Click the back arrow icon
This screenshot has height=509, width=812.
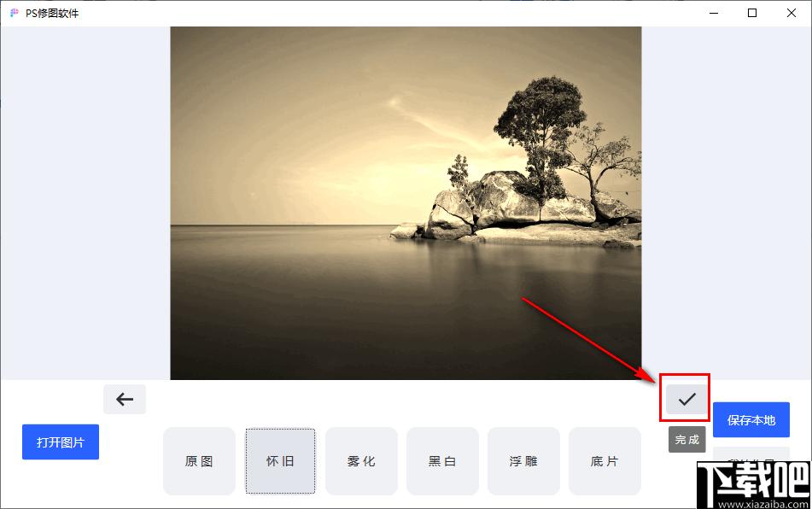[x=125, y=399]
